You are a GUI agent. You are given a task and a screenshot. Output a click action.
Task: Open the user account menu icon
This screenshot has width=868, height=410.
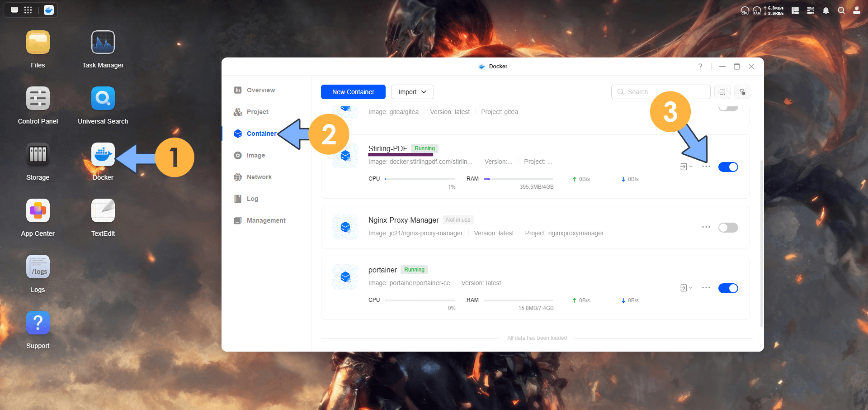(857, 10)
